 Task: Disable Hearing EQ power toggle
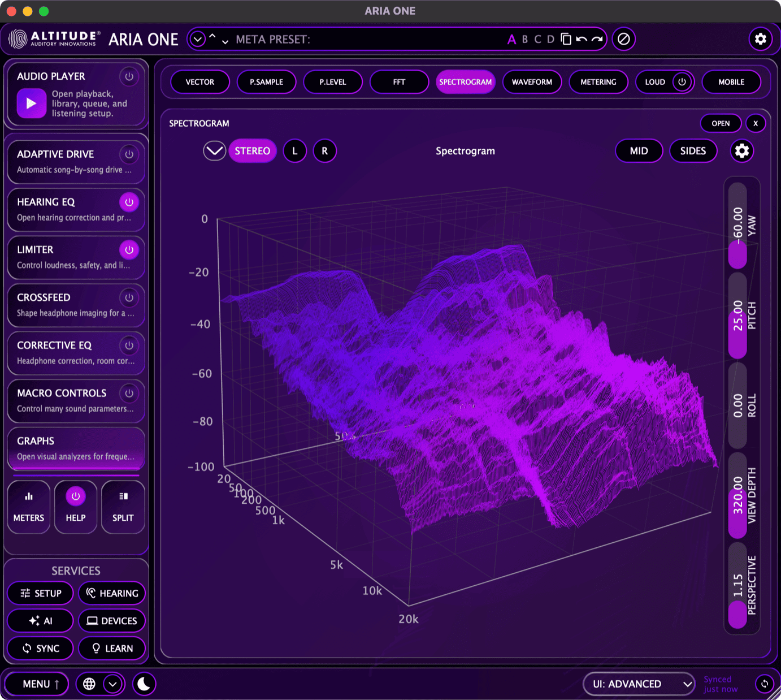click(x=129, y=202)
